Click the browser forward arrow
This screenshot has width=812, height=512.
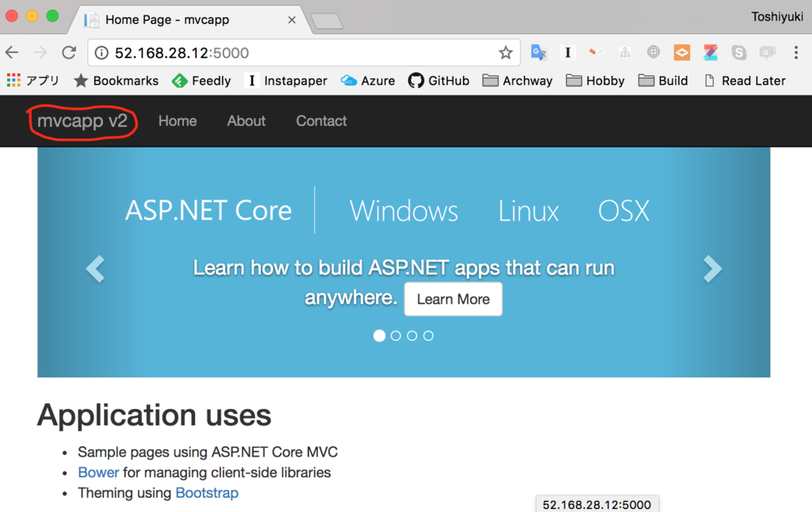(40, 52)
